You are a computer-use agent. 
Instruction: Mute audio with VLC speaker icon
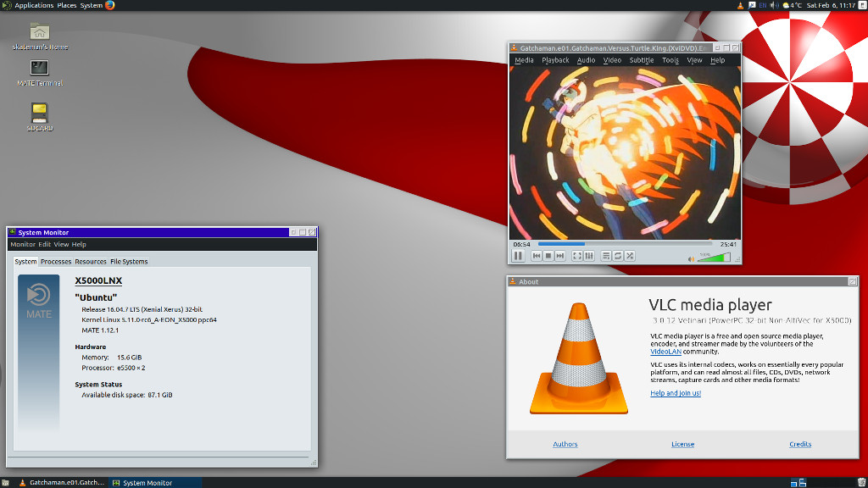point(691,258)
